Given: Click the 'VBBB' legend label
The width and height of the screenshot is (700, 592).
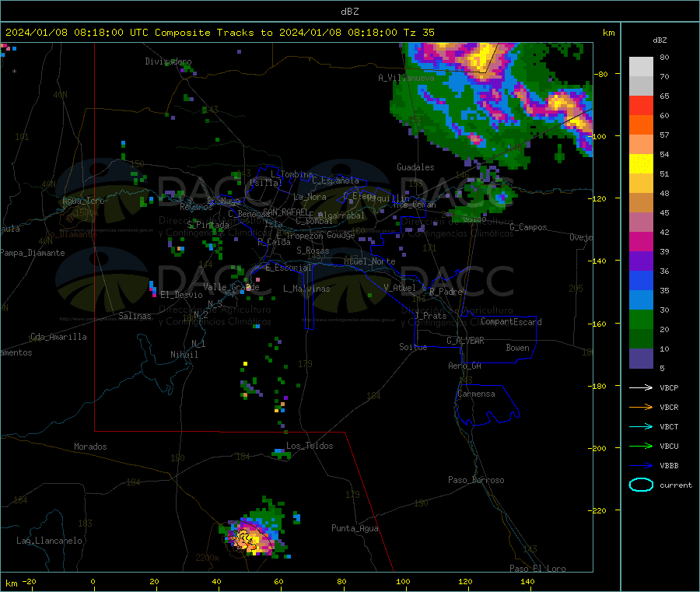Looking at the screenshot, I should click(669, 465).
